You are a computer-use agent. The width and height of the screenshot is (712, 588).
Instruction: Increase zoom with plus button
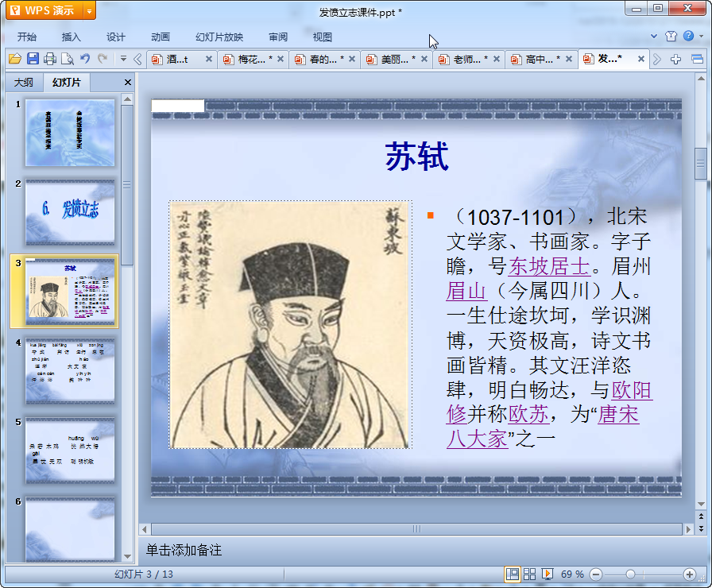click(689, 574)
